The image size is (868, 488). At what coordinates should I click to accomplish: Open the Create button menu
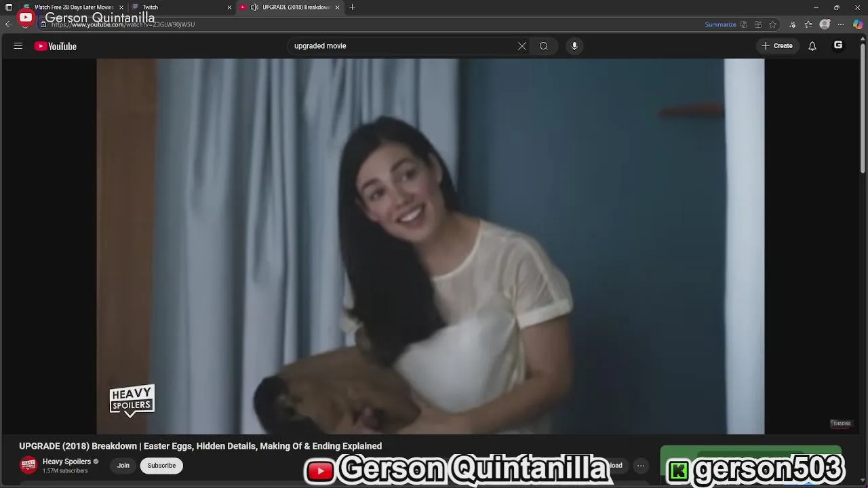pyautogui.click(x=777, y=46)
